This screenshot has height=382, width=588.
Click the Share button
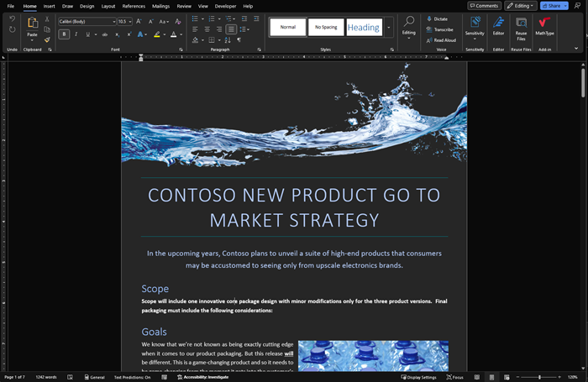point(554,6)
